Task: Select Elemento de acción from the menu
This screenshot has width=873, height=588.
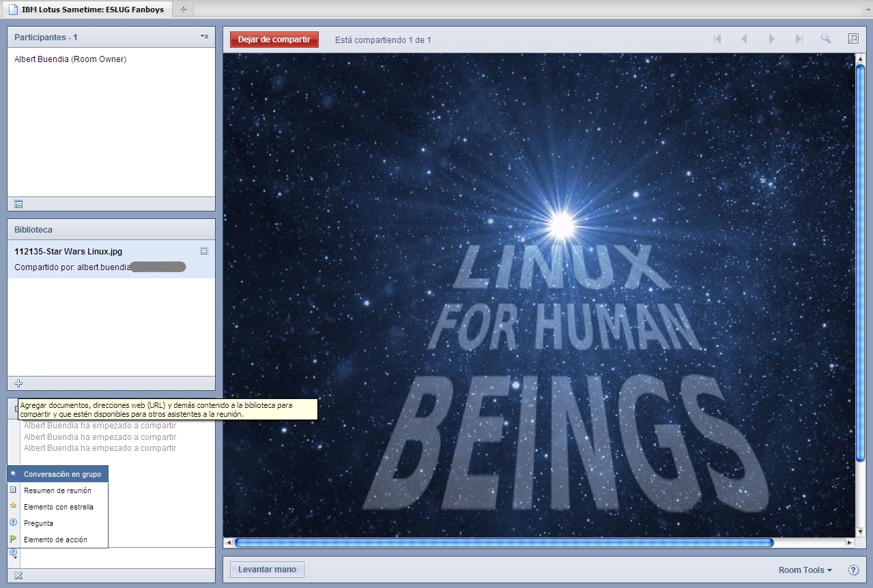Action: [x=58, y=540]
